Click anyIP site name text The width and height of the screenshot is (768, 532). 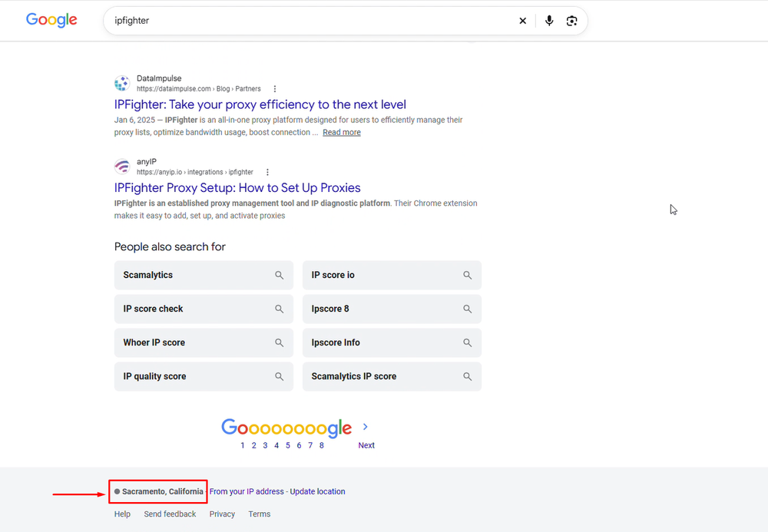click(x=147, y=161)
